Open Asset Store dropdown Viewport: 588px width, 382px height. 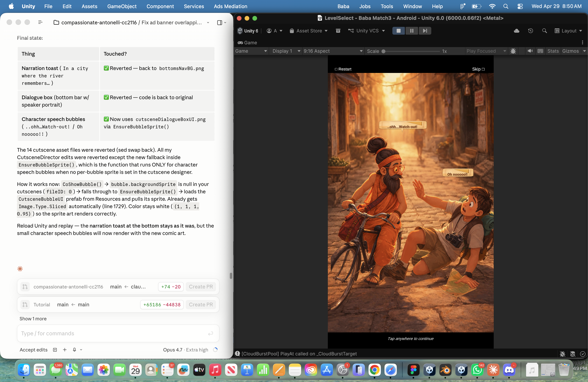309,31
